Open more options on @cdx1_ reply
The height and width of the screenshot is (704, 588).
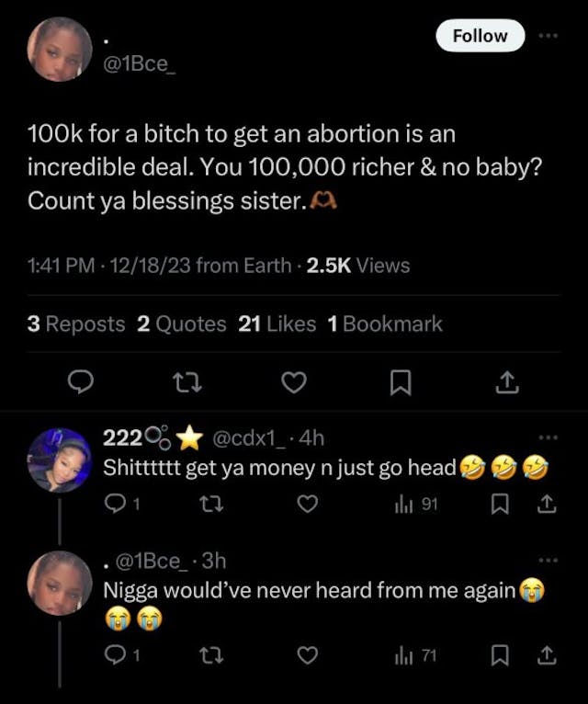(x=548, y=438)
